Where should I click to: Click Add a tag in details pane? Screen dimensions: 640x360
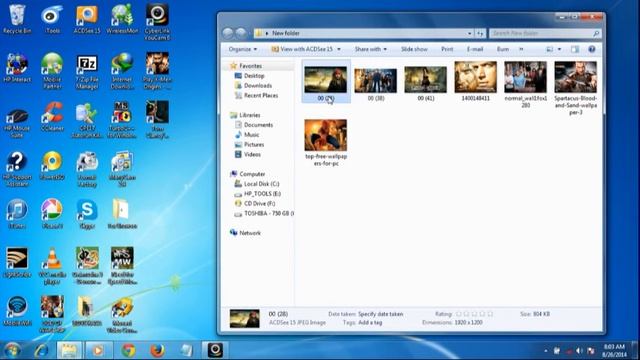(x=370, y=322)
